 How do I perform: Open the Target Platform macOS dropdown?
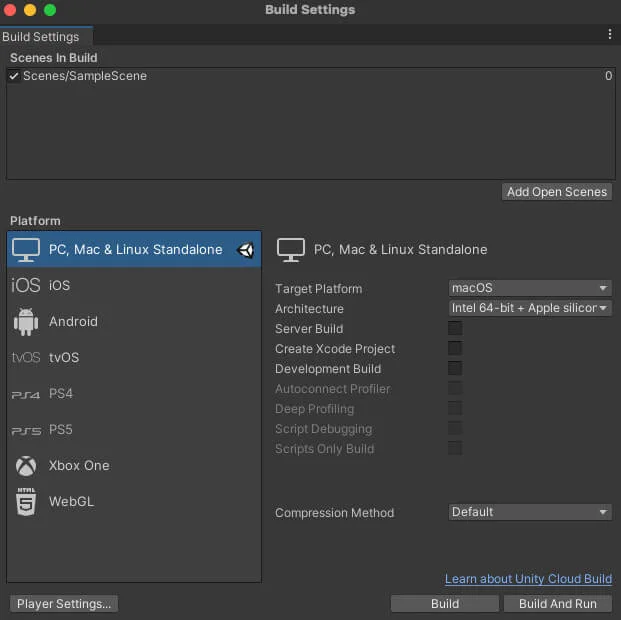[x=530, y=288]
